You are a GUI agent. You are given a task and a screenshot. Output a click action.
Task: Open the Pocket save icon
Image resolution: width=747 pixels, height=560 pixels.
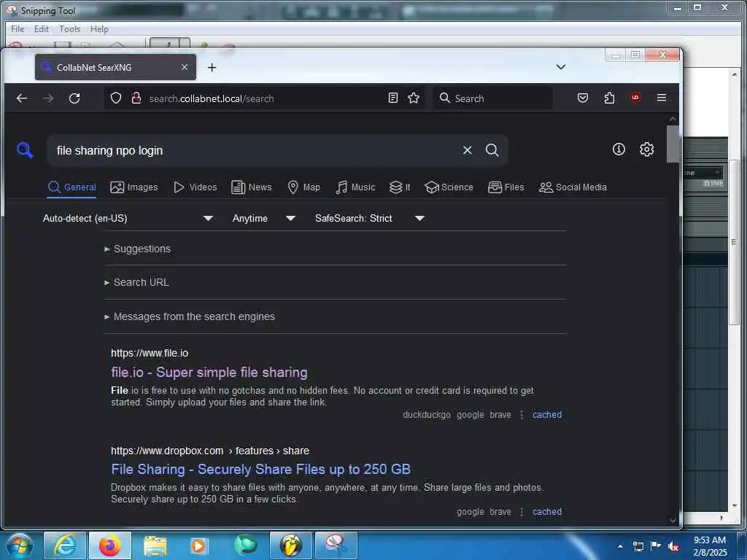coord(583,98)
